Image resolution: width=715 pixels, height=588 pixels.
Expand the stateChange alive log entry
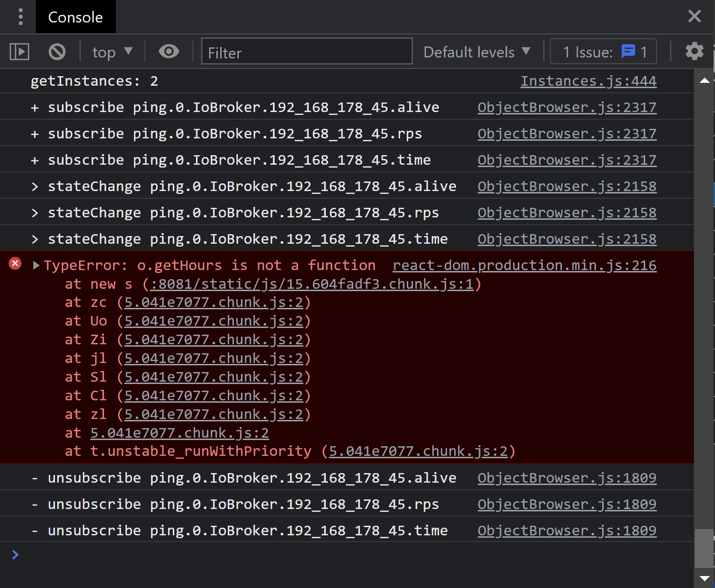[x=34, y=186]
